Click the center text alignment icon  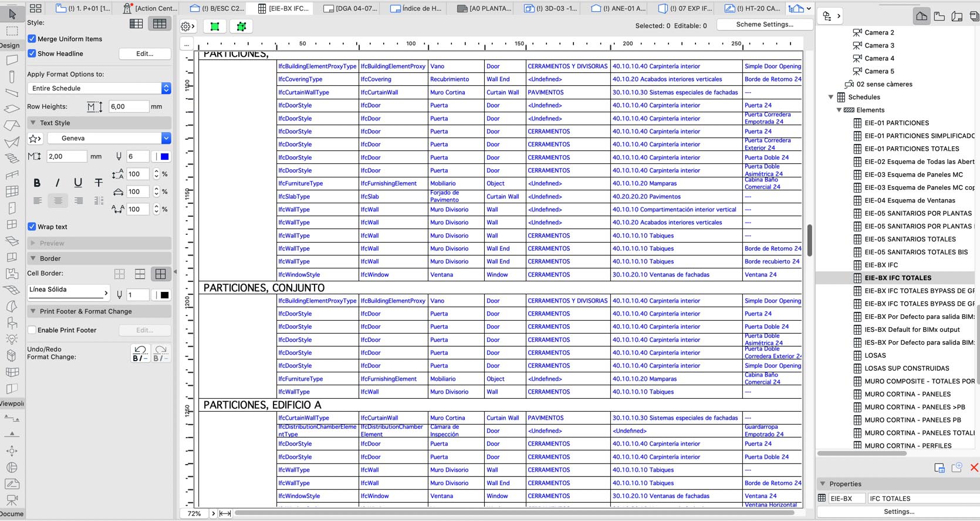point(58,201)
